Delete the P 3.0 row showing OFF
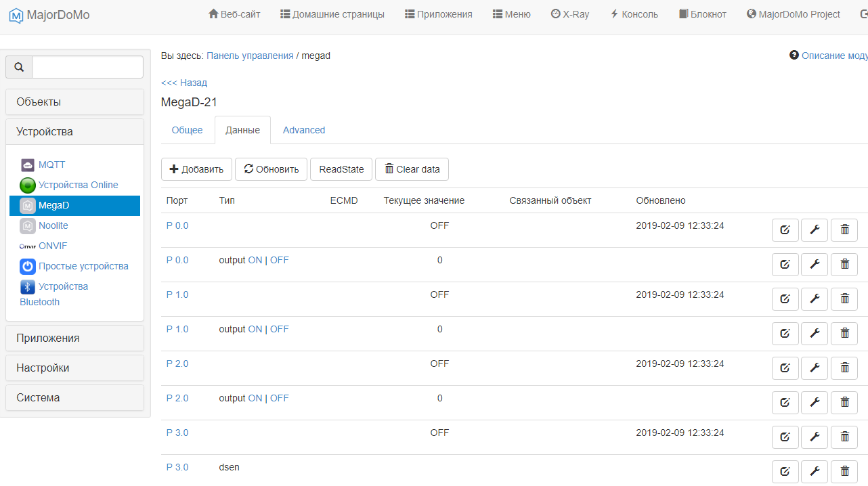This screenshot has height=486, width=868. pos(844,437)
